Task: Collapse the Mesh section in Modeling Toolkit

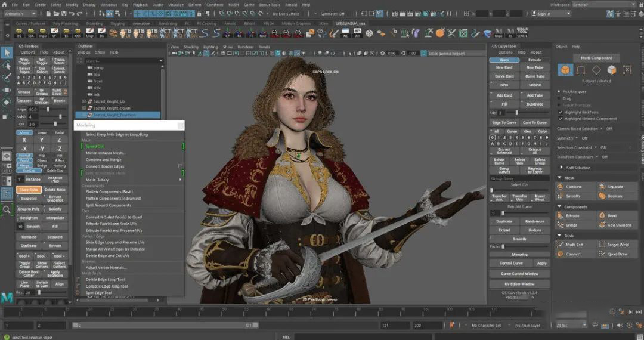Action: 559,178
